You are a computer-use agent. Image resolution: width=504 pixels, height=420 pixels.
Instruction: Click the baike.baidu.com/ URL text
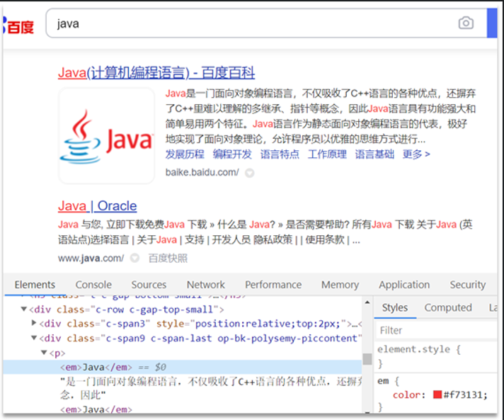tap(202, 172)
